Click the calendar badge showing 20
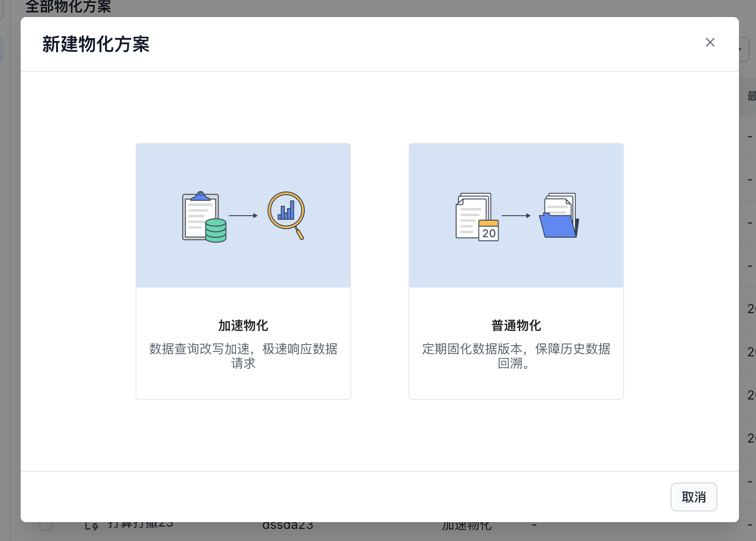Image resolution: width=756 pixels, height=541 pixels. pyautogui.click(x=488, y=231)
